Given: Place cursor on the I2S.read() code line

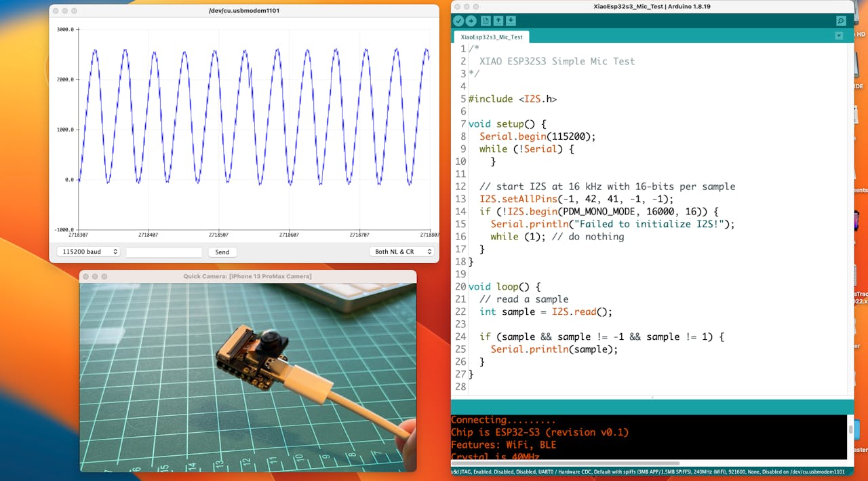Looking at the screenshot, I should tap(546, 312).
